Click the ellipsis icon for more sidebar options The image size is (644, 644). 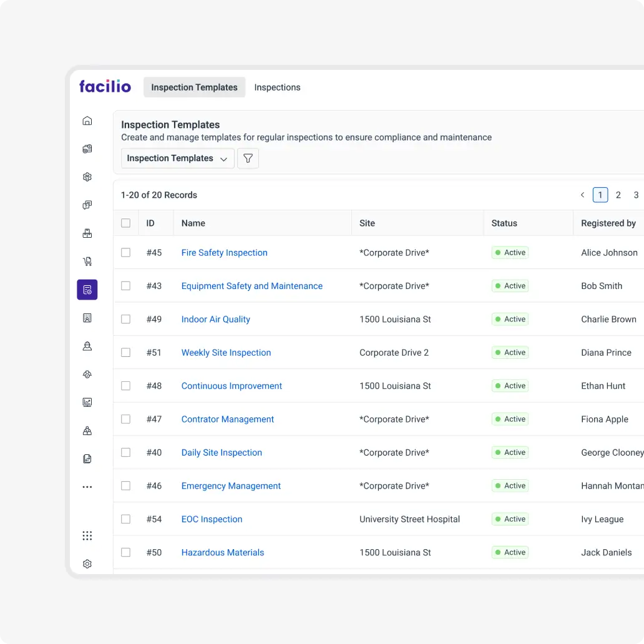[87, 486]
